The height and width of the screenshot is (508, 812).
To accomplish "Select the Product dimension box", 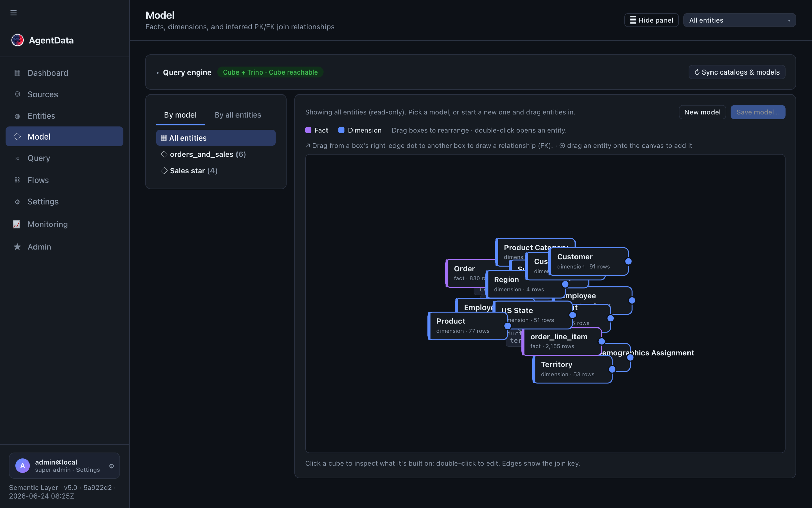I will (x=467, y=326).
